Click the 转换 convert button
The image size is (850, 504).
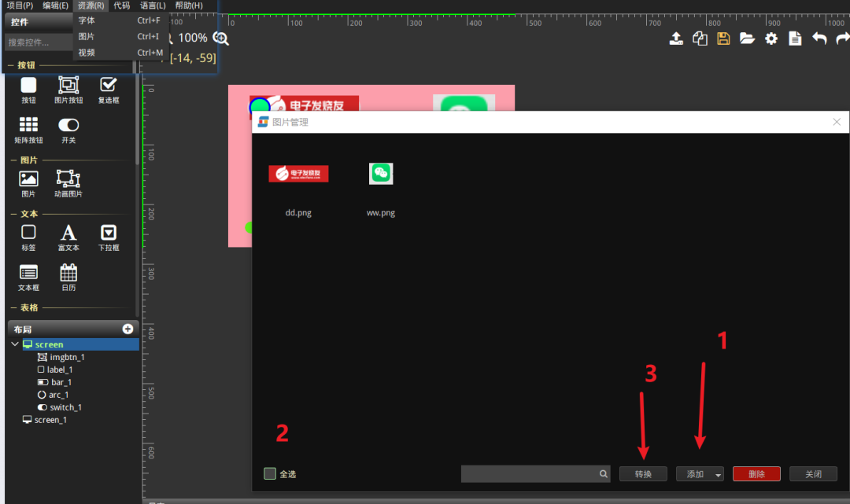click(643, 474)
